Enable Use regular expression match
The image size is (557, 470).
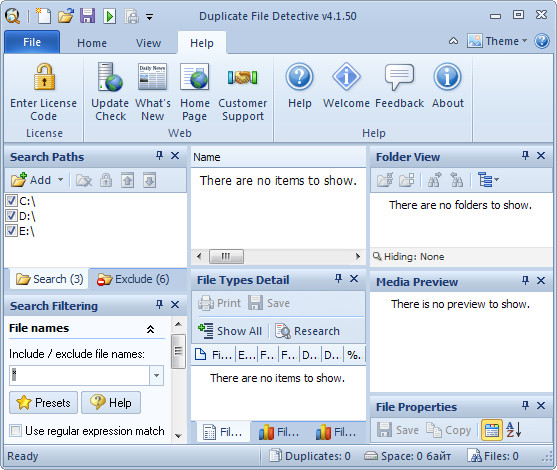tap(16, 431)
